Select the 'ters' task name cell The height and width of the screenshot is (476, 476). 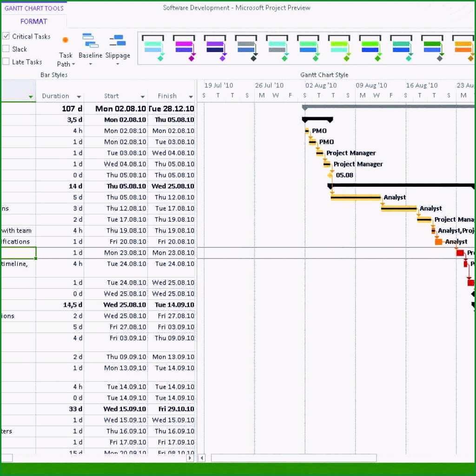(18, 431)
